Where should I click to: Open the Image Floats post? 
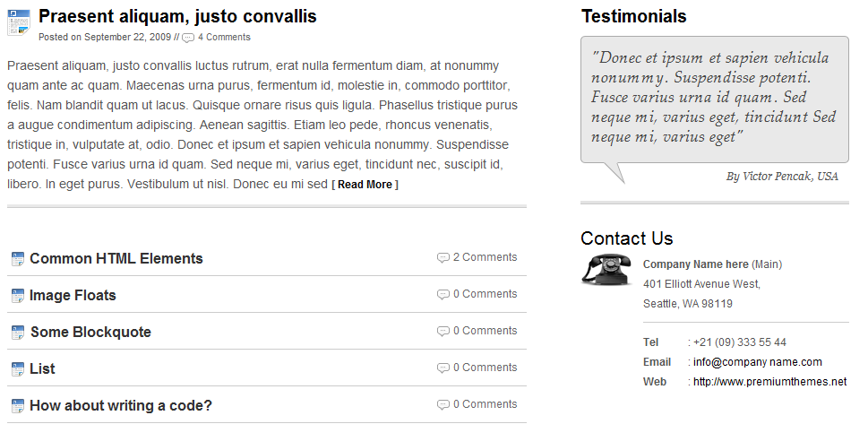(73, 296)
